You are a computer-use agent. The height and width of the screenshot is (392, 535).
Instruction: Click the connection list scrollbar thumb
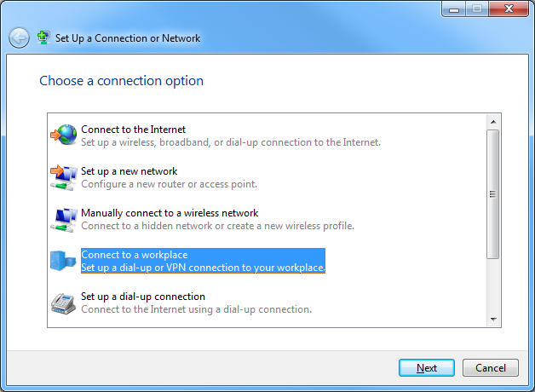(x=492, y=193)
